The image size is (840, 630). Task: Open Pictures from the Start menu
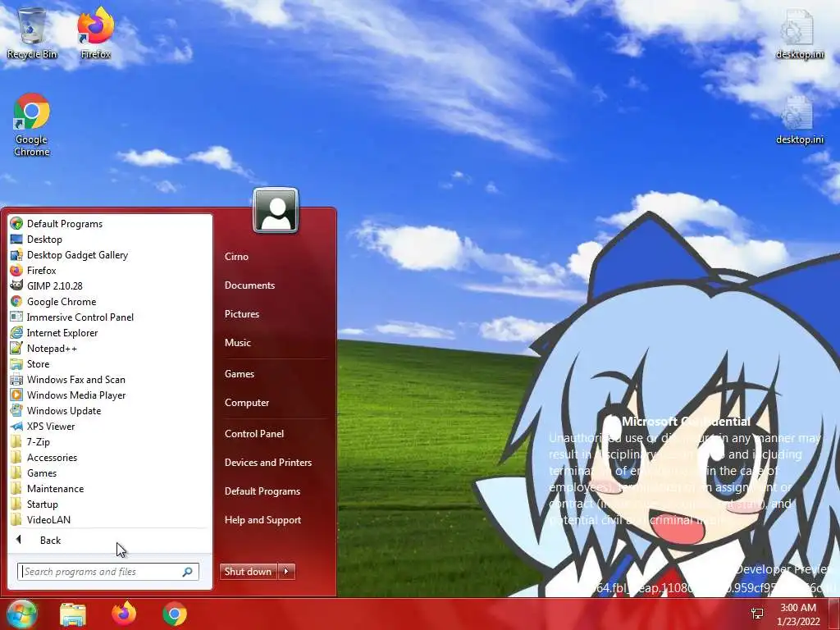click(242, 314)
